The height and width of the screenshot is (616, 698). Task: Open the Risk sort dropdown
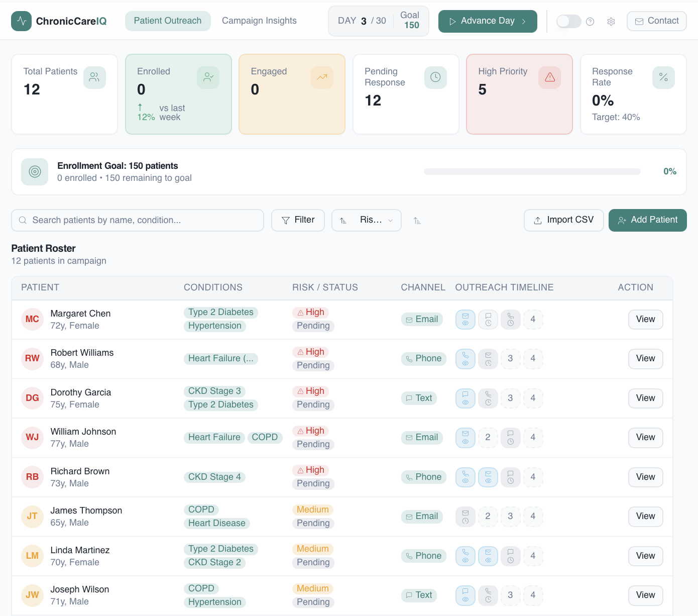367,221
